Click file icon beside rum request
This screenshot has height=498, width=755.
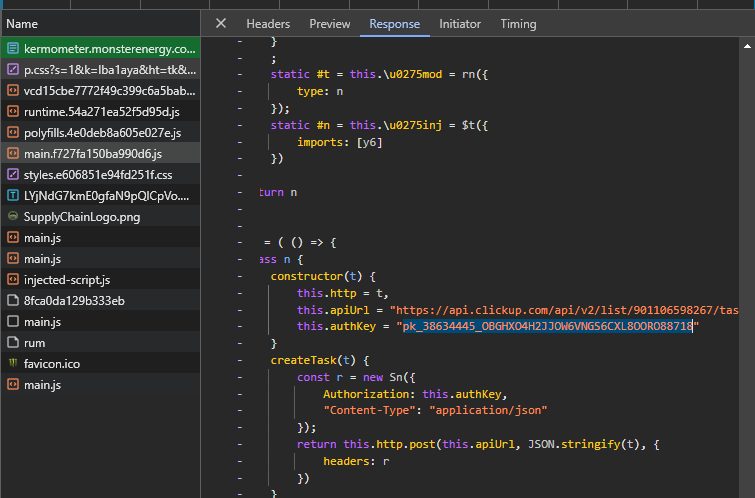pyautogui.click(x=13, y=342)
